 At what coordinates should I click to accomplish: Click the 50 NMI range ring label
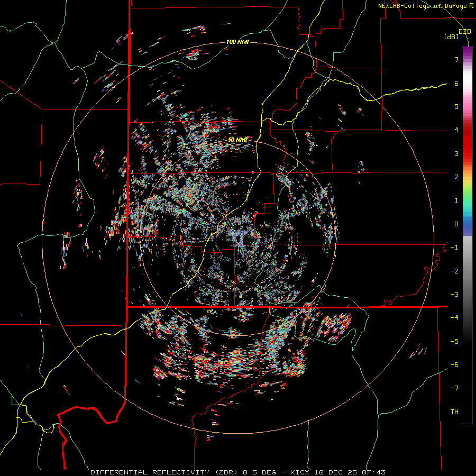[237, 140]
